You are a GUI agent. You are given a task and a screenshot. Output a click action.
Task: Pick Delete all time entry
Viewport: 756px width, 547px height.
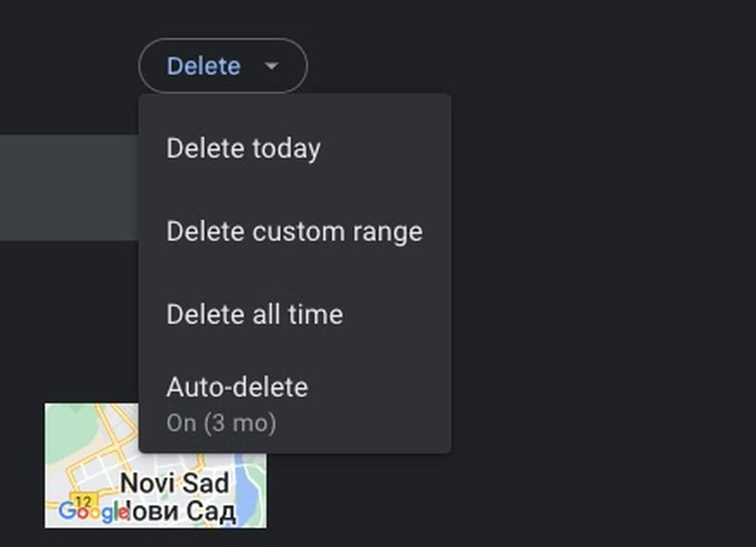pos(255,314)
